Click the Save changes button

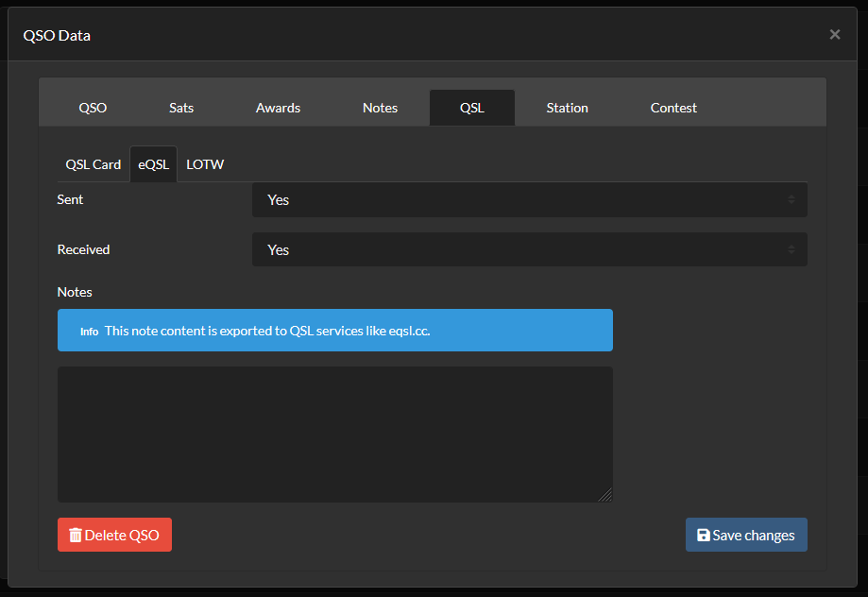tap(746, 535)
